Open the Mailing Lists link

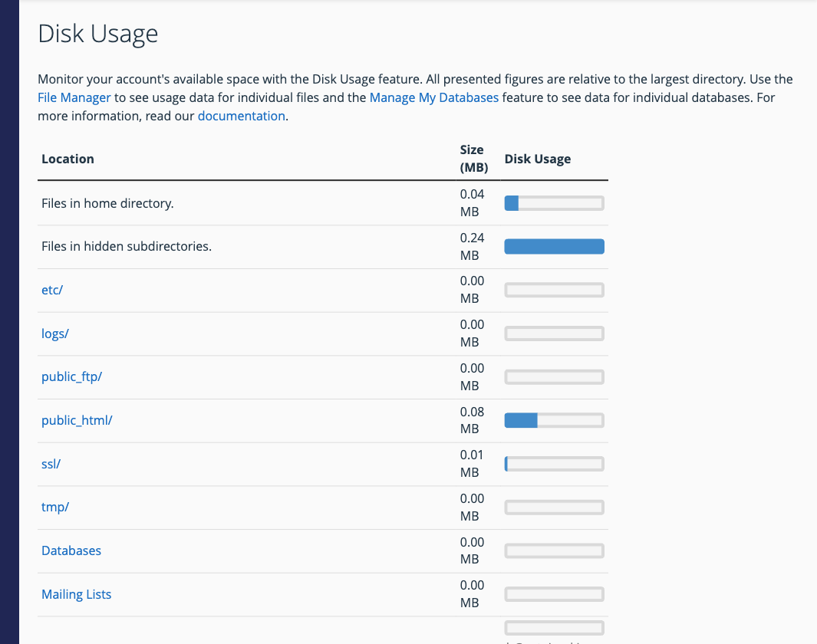pyautogui.click(x=77, y=594)
